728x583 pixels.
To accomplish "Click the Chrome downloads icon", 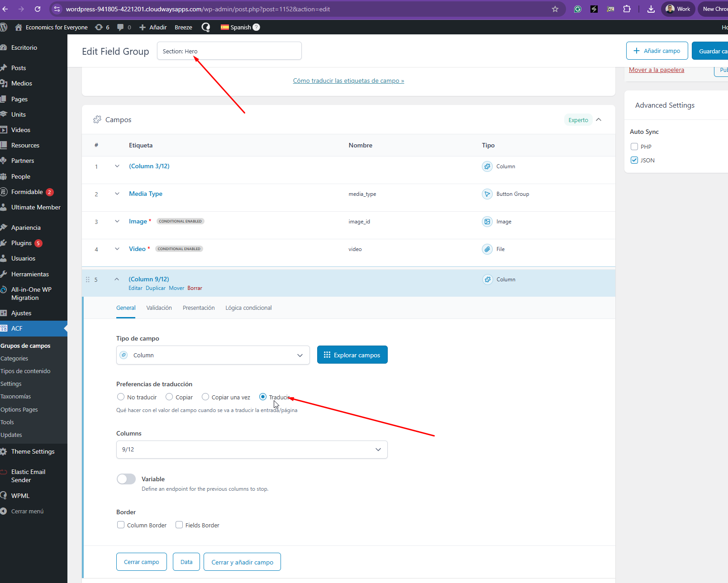I will pos(651,9).
